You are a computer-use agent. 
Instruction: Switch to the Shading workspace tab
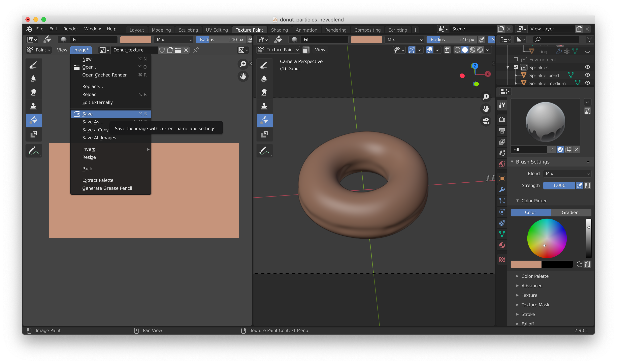click(279, 30)
